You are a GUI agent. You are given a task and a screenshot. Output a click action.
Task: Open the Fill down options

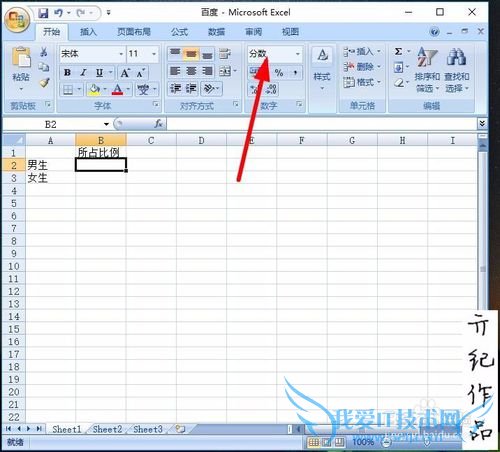click(399, 67)
